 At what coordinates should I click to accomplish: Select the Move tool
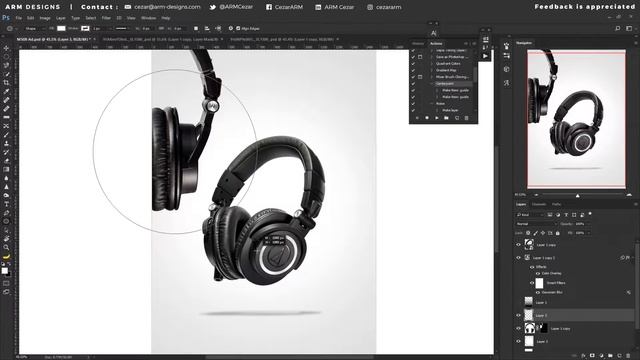(x=6, y=49)
